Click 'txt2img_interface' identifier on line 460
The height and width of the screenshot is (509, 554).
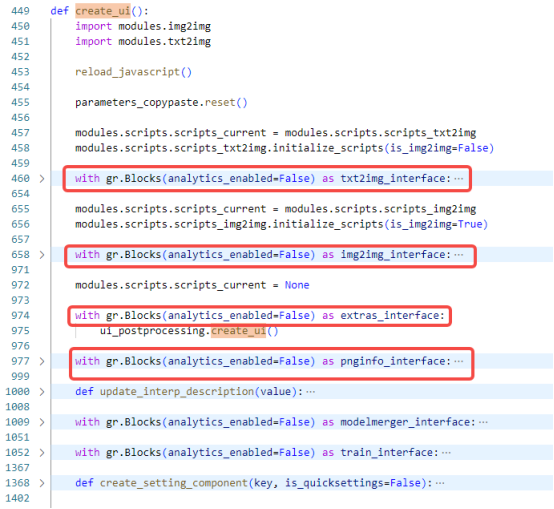[x=393, y=179]
